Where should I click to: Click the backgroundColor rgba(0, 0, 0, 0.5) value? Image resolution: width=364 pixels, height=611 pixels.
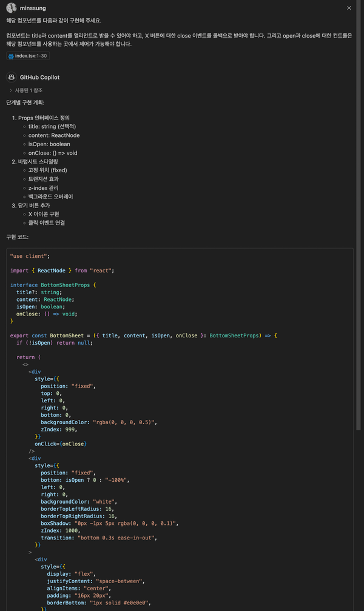(124, 422)
